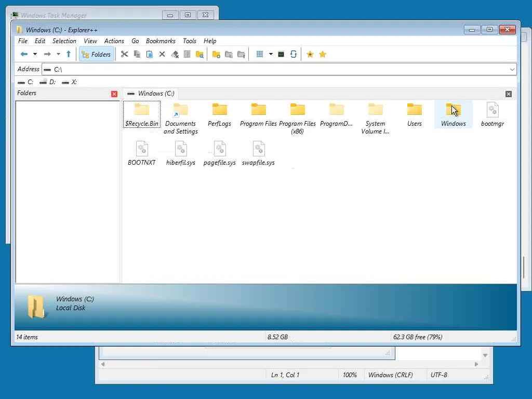
Task: Click the Move To folder icon
Action: (241, 54)
